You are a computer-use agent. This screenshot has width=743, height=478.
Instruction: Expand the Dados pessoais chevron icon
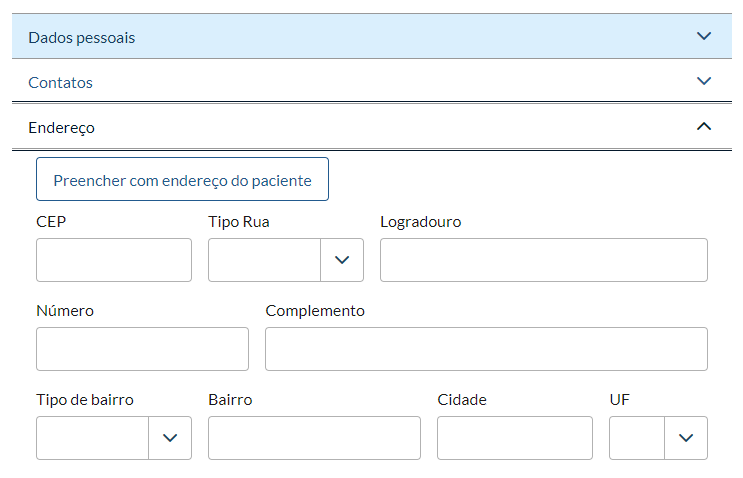[703, 36]
